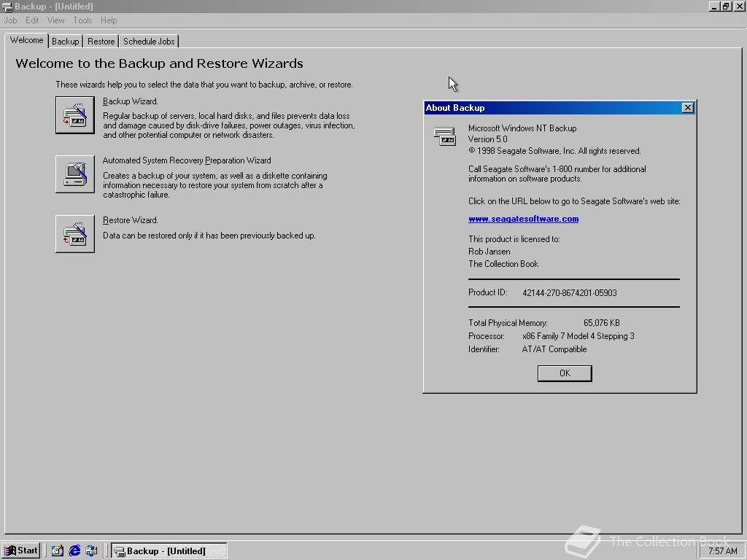Click 'Automated System Recovery Preparation Wizard' label
747x560 pixels.
click(x=187, y=160)
